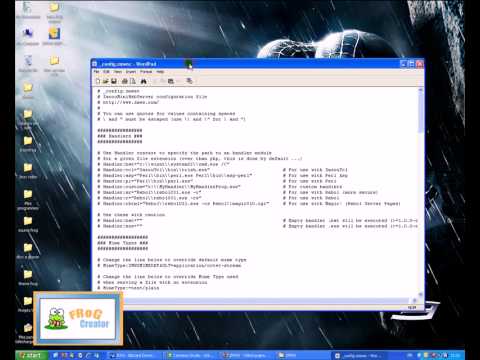Click the "### Handlers ###" heading line

point(120,136)
